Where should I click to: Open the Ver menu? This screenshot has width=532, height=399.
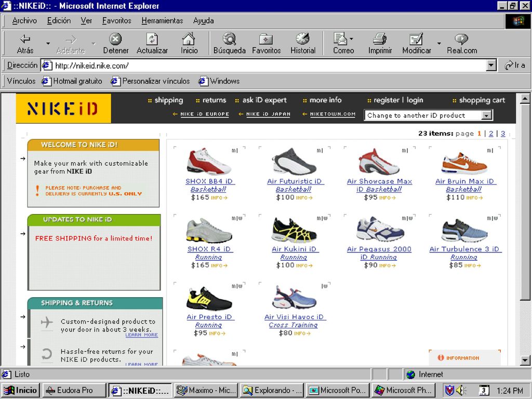pos(86,21)
